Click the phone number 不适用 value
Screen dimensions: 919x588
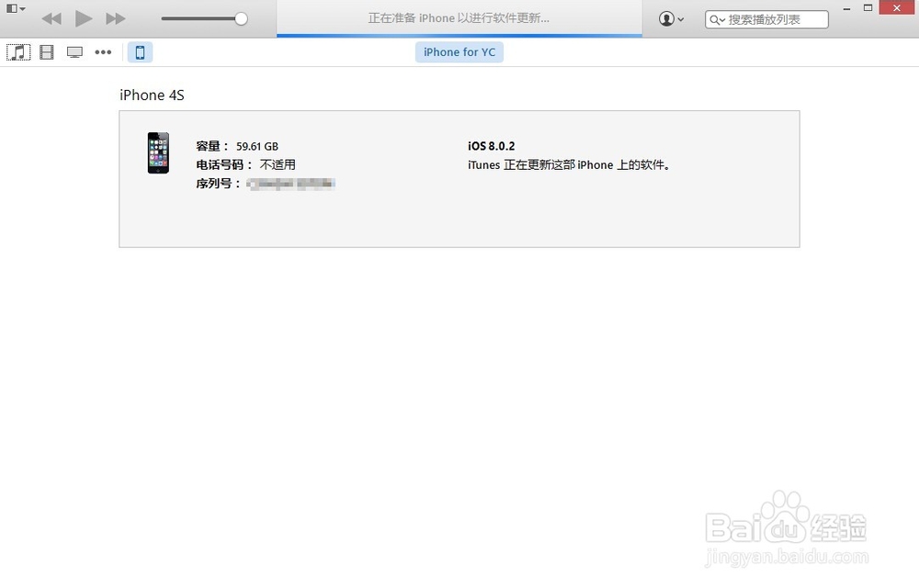(278, 165)
